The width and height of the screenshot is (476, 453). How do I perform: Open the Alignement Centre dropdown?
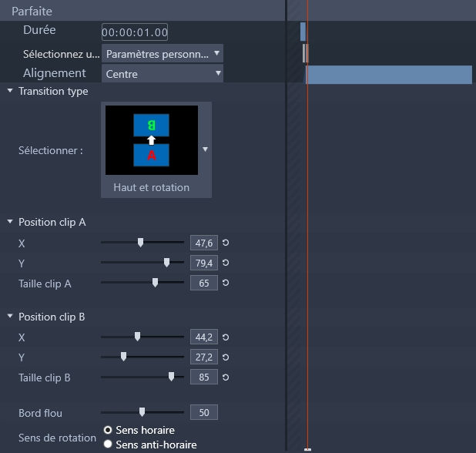pos(163,73)
